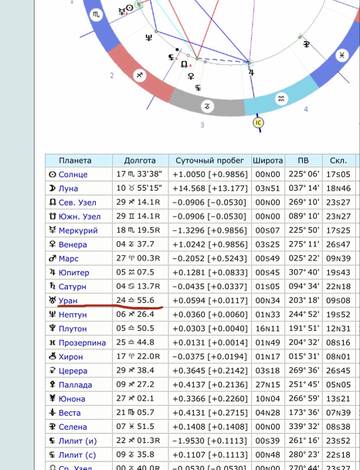Screen dimensions: 360x470
Task: Open the Сатурн planet link
Action: coord(72,286)
